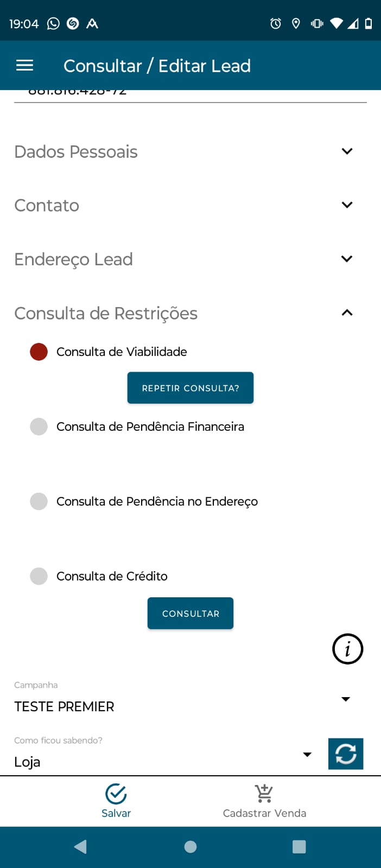381x868 pixels.
Task: Select Consulta de Pendência Financeira indicator
Action: [x=39, y=426]
